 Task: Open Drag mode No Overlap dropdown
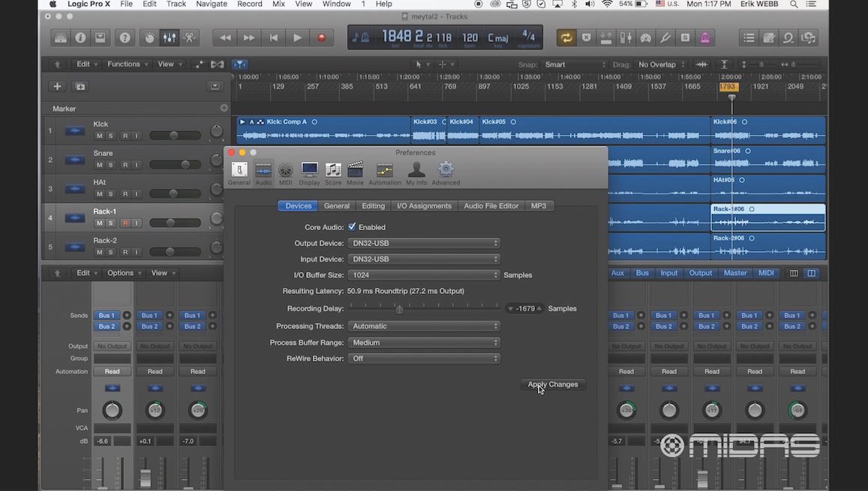point(661,64)
